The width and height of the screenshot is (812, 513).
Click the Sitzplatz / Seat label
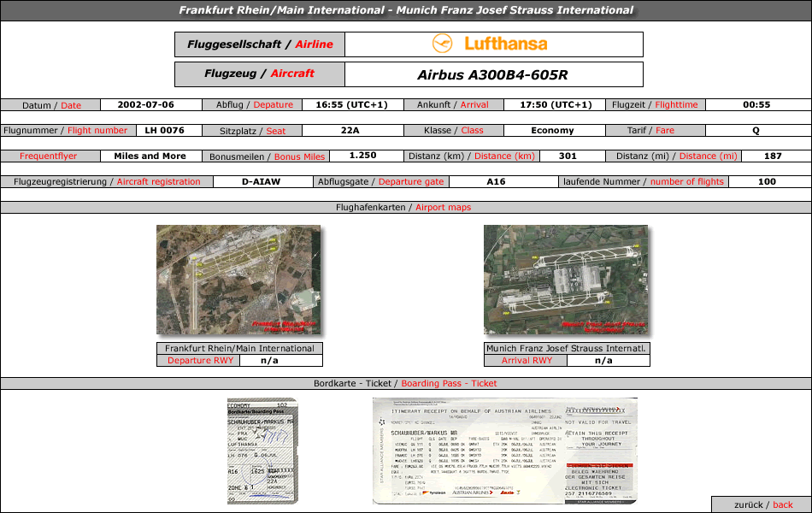(x=252, y=131)
